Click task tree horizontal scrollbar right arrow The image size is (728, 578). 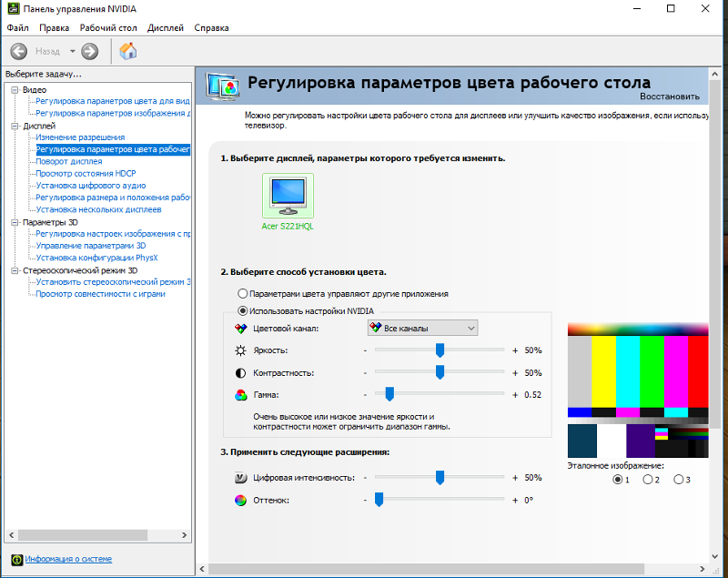[x=185, y=535]
